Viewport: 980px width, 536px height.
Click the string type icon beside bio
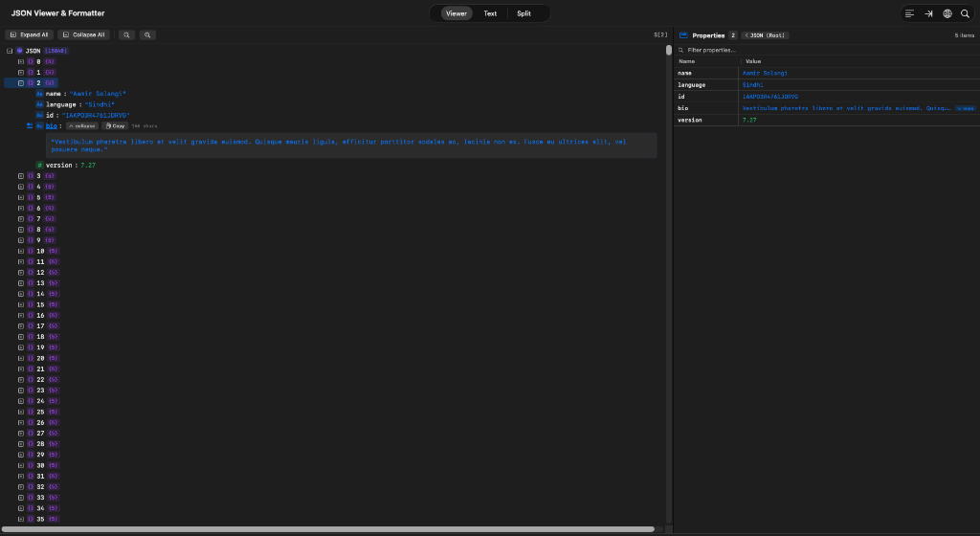pos(39,125)
